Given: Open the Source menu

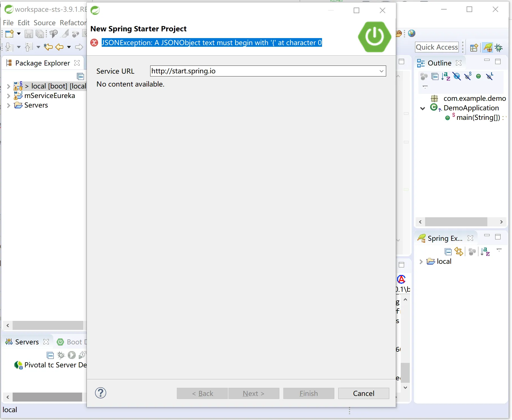Looking at the screenshot, I should (45, 23).
